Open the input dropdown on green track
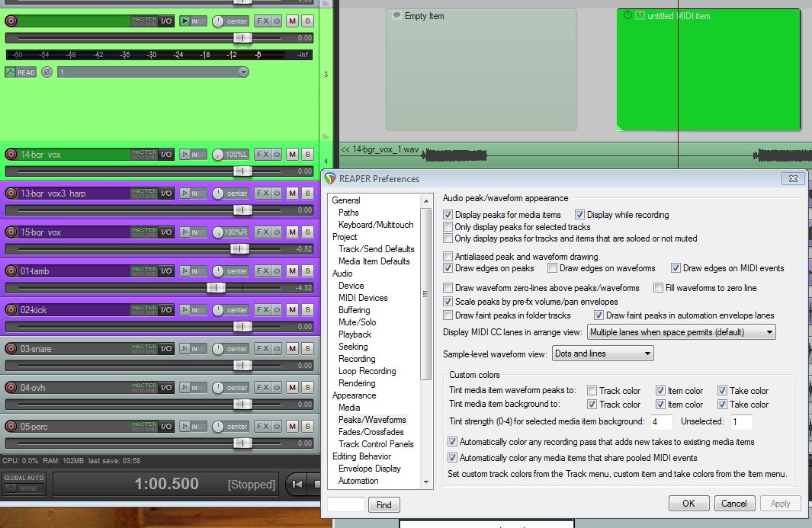The height and width of the screenshot is (528, 812). point(152,72)
